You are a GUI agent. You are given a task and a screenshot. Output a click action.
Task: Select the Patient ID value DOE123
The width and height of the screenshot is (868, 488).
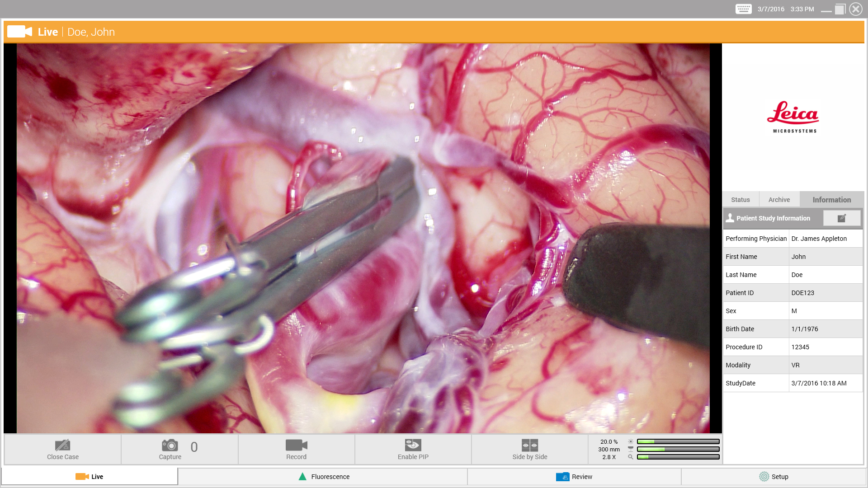coord(802,293)
